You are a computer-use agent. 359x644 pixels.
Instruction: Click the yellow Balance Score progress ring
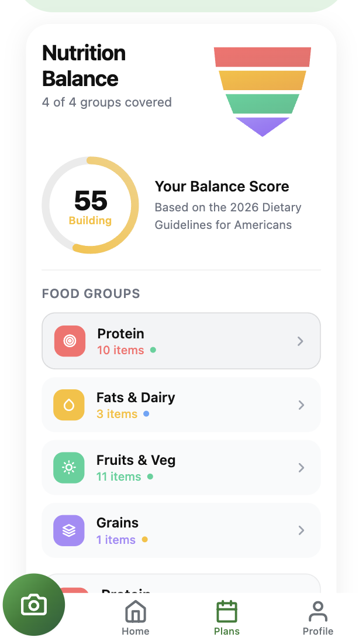pyautogui.click(x=90, y=205)
